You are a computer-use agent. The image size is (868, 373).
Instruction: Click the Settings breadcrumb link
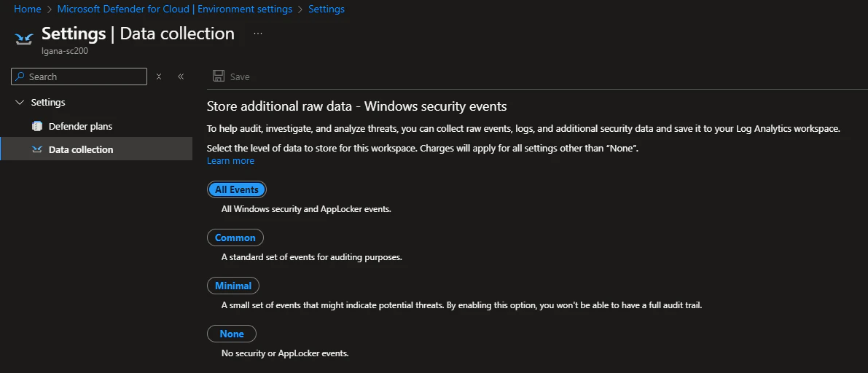327,9
